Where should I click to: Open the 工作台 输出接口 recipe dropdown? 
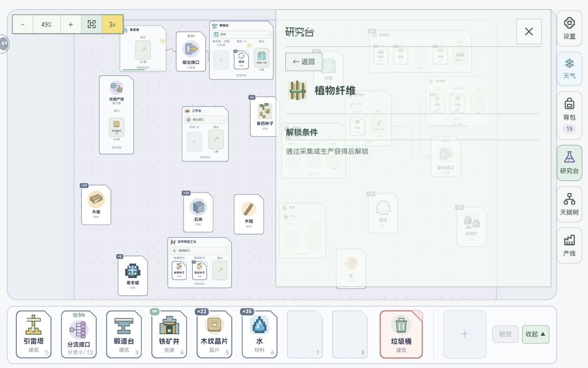[205, 119]
